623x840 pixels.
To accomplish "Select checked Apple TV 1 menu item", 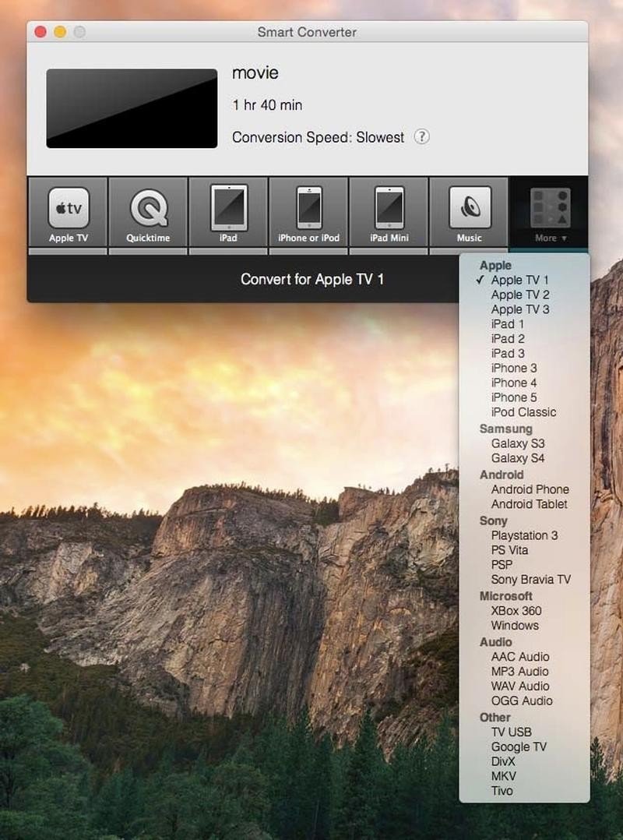I will (519, 280).
